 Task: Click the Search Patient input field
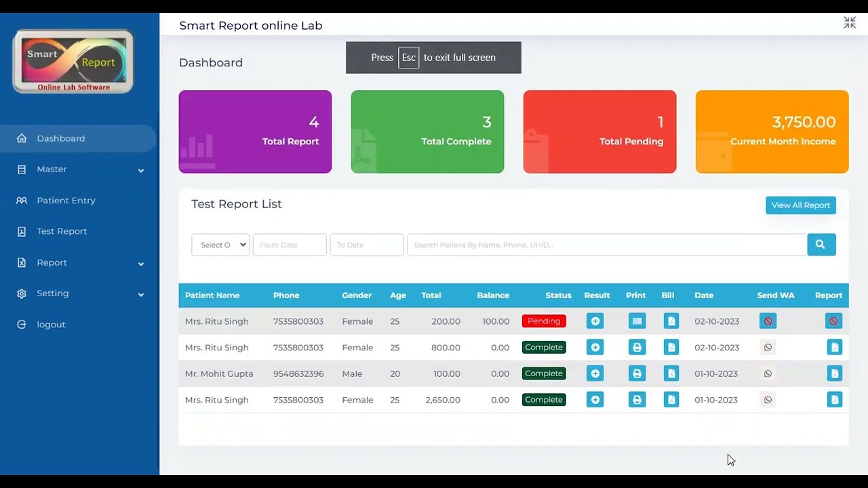(607, 245)
